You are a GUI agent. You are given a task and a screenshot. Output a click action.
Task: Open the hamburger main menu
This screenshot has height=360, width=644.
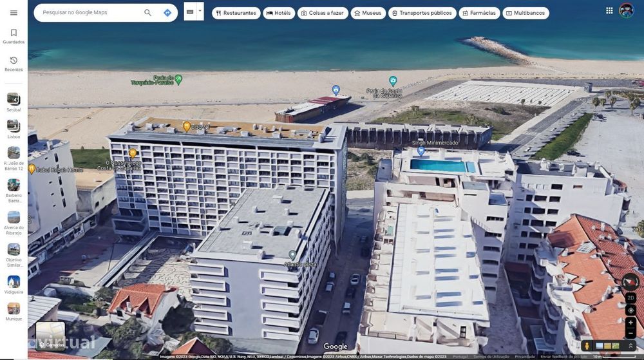(x=14, y=13)
